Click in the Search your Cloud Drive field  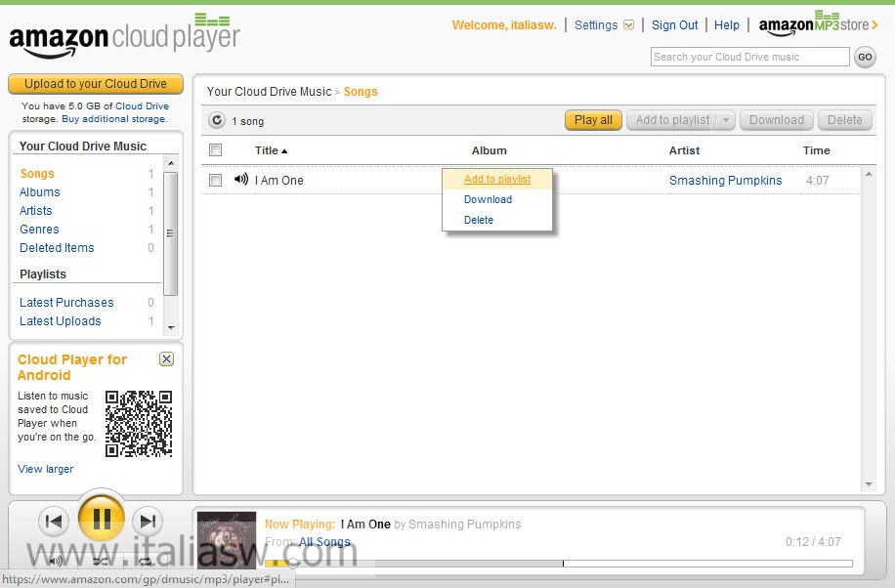750,57
